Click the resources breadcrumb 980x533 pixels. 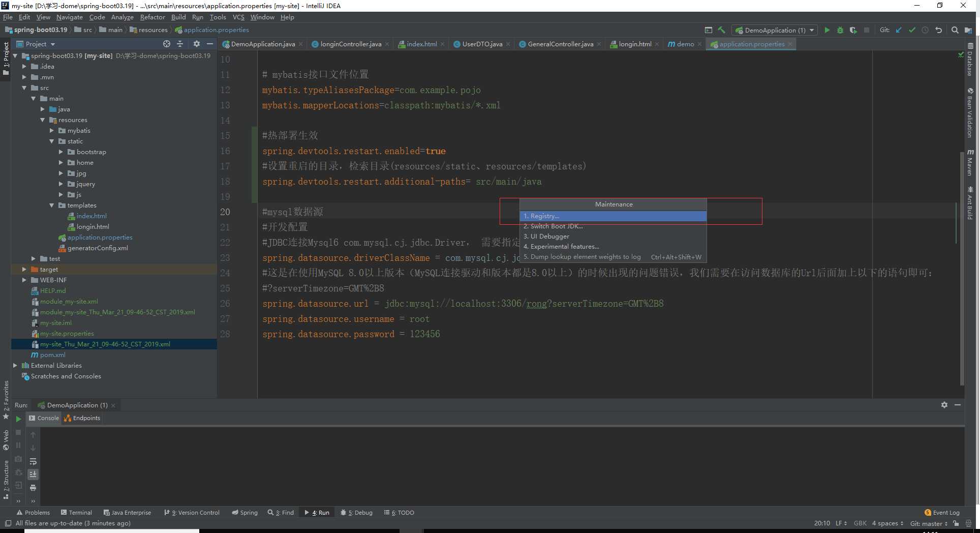148,30
